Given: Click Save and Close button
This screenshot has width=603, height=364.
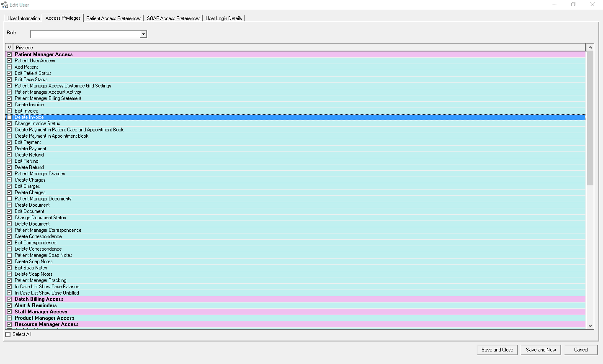Looking at the screenshot, I should click(x=497, y=350).
